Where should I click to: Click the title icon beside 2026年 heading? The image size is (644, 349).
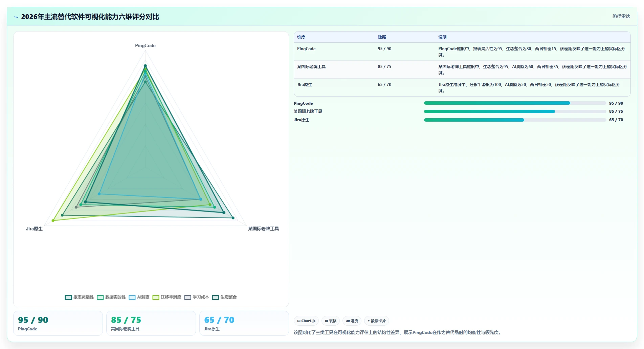click(16, 17)
